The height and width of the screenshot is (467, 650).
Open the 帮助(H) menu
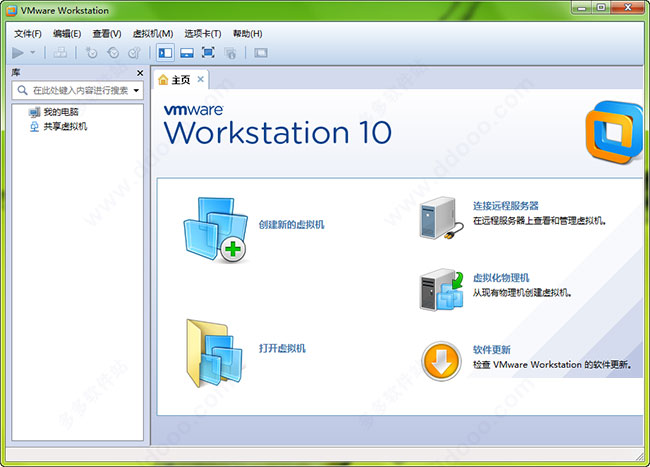coord(247,34)
